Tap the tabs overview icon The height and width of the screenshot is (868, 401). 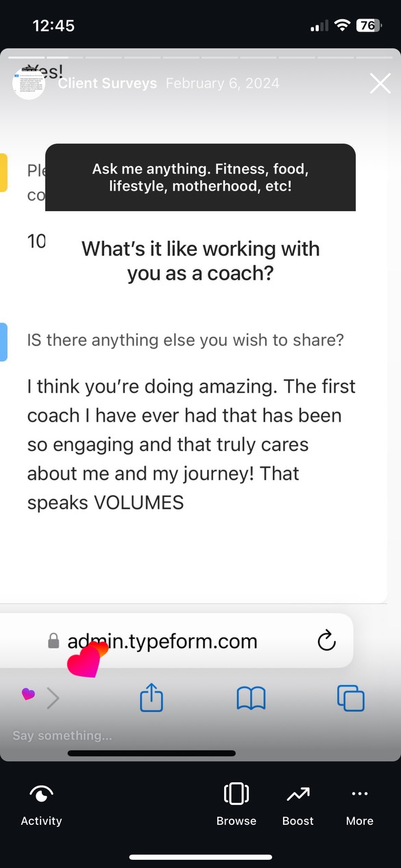351,699
